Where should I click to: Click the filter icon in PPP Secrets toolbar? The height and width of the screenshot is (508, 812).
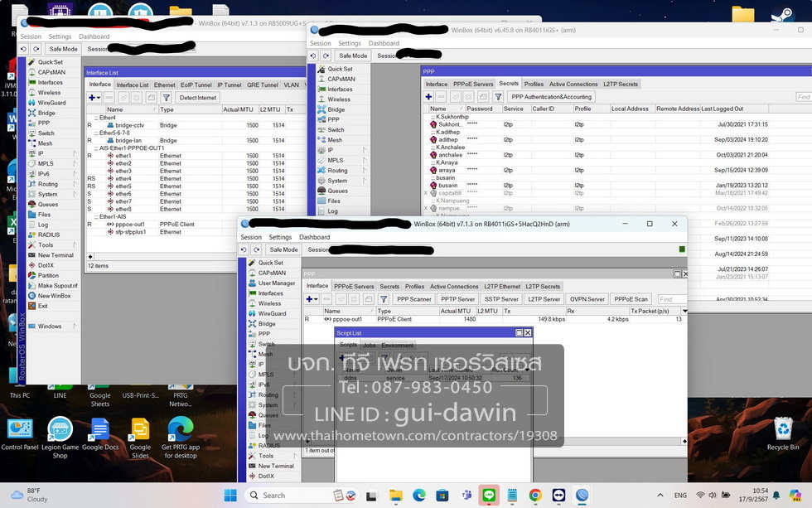pos(498,97)
